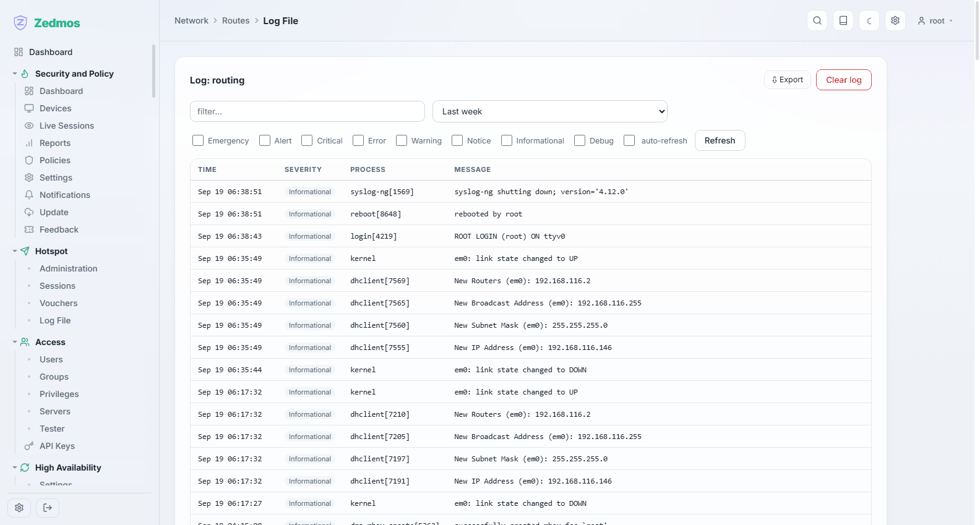Open the top-level Dashboard grid icon
This screenshot has width=980, height=525.
point(19,52)
